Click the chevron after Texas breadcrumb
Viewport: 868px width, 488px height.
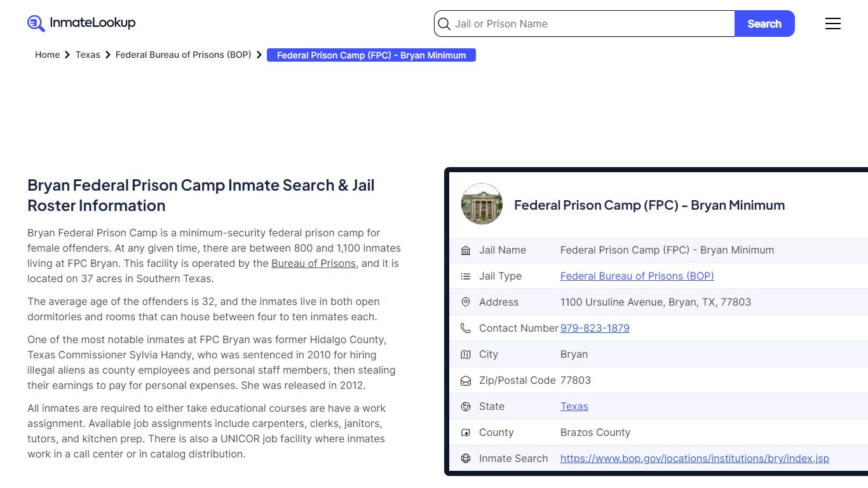click(108, 55)
